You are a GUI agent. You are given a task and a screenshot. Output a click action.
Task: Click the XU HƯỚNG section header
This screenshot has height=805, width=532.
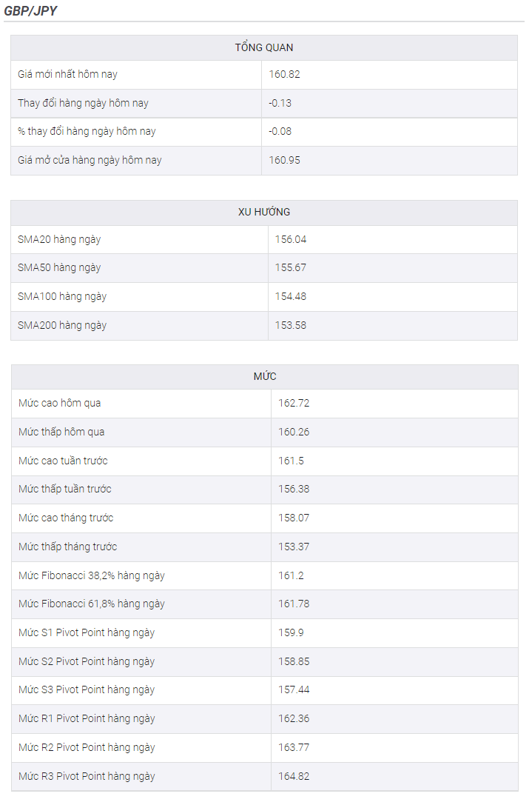coord(264,212)
